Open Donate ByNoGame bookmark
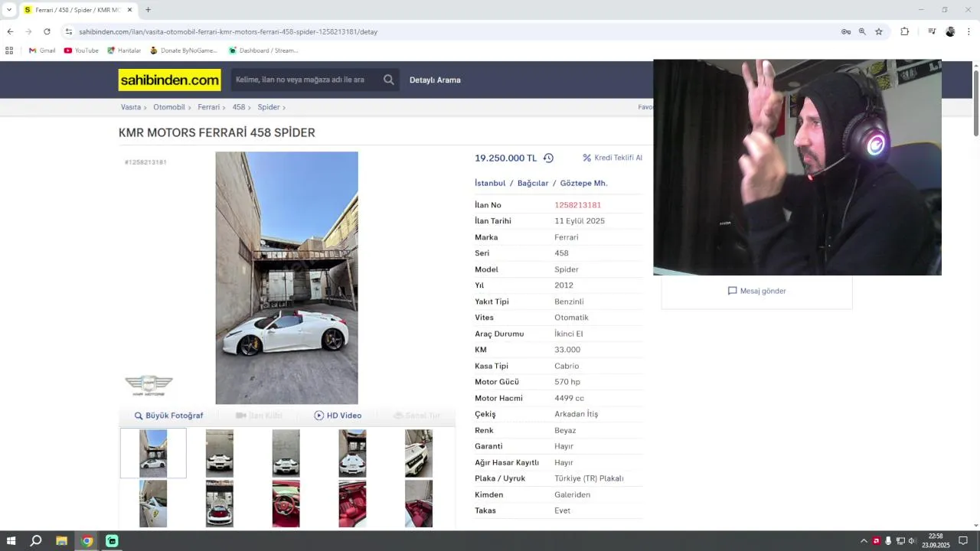The height and width of the screenshot is (551, 980). click(x=184, y=51)
